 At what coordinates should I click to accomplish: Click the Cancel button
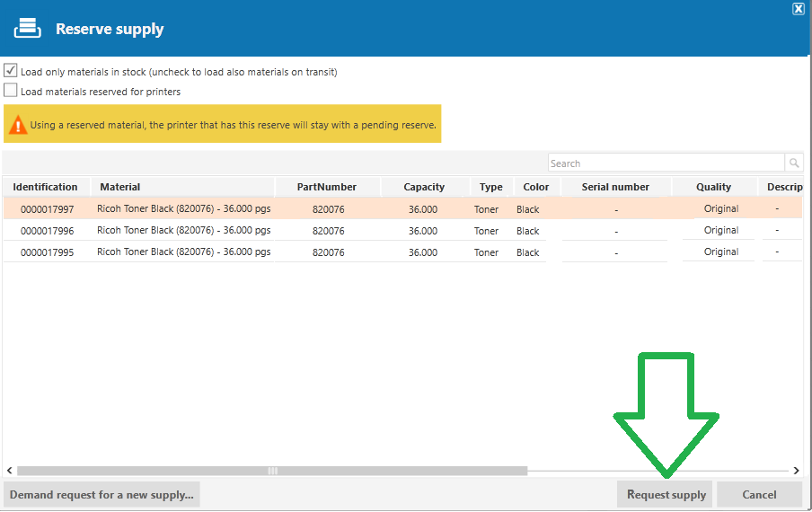(x=759, y=494)
